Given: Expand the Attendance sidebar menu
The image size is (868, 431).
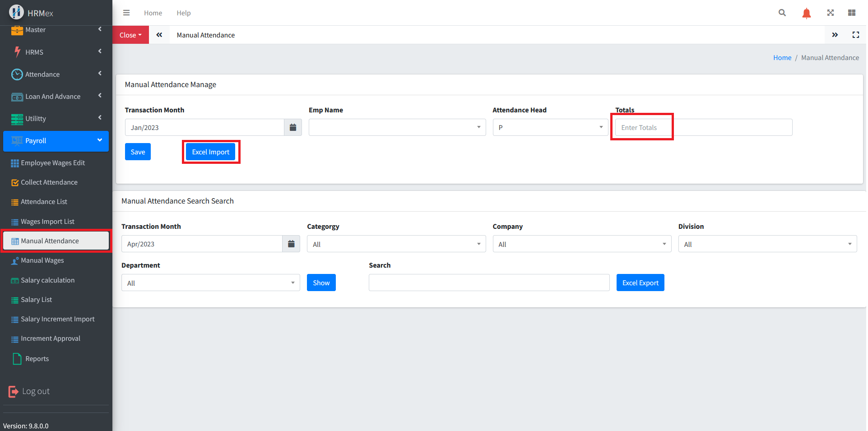Looking at the screenshot, I should 56,74.
